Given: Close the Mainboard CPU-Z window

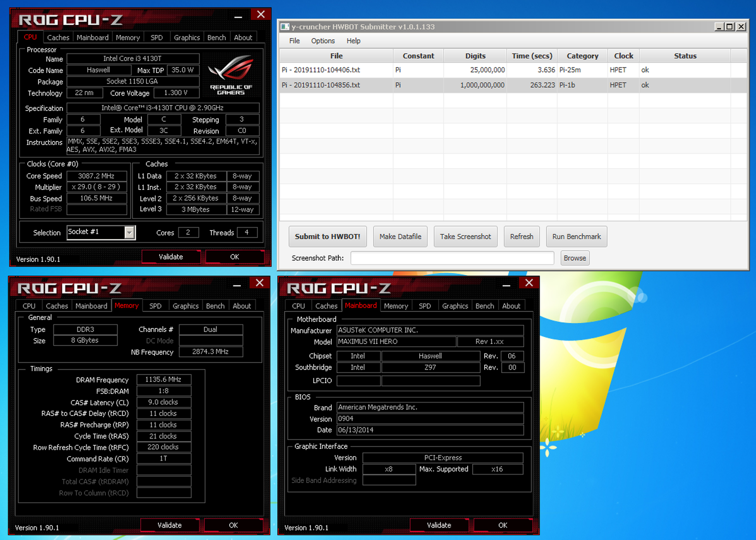Looking at the screenshot, I should pos(529,283).
